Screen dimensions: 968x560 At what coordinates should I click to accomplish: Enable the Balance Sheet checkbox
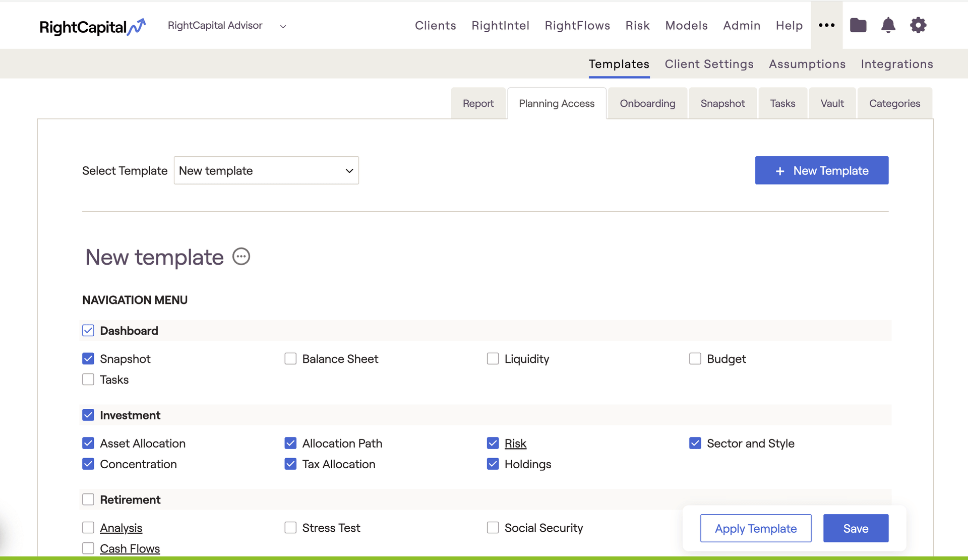(x=290, y=359)
